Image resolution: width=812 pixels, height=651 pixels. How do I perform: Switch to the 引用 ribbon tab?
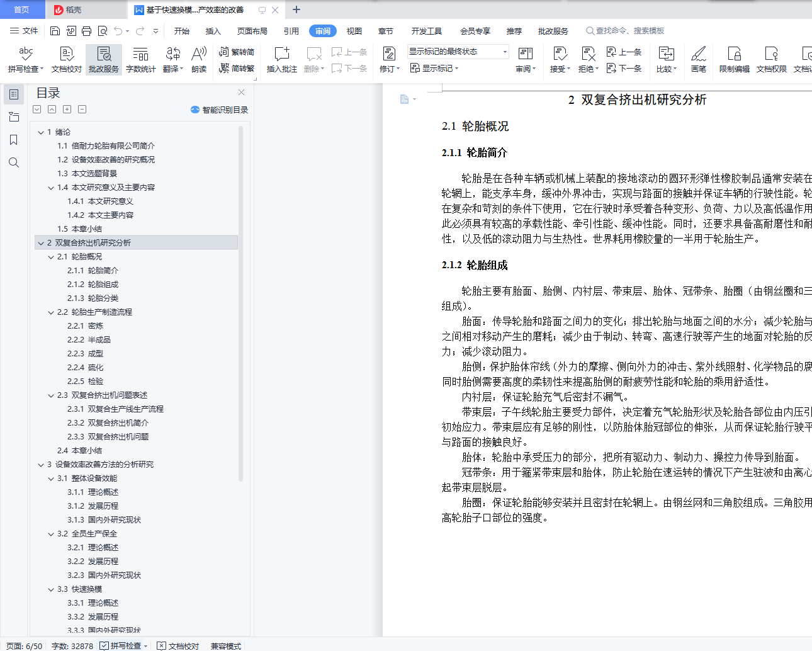[291, 31]
